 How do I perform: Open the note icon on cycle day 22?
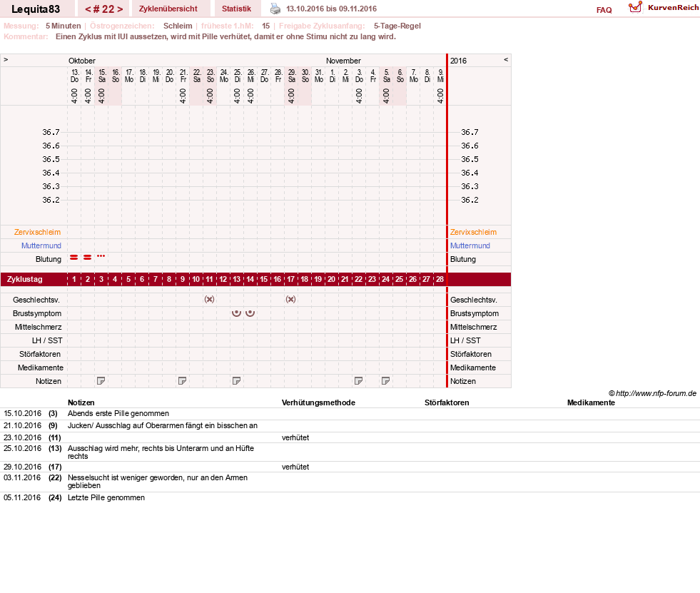click(358, 381)
